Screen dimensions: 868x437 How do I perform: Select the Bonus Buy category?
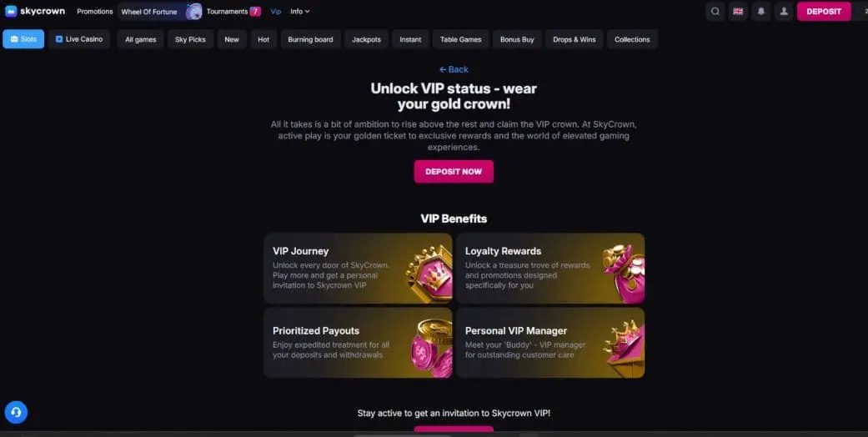click(517, 39)
